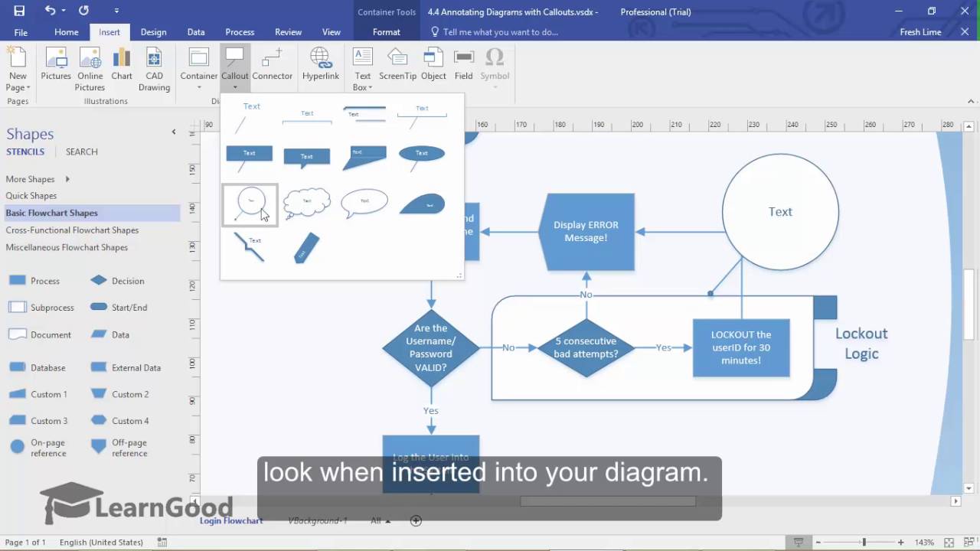Select the Data shape master
The image size is (980, 551).
[109, 334]
